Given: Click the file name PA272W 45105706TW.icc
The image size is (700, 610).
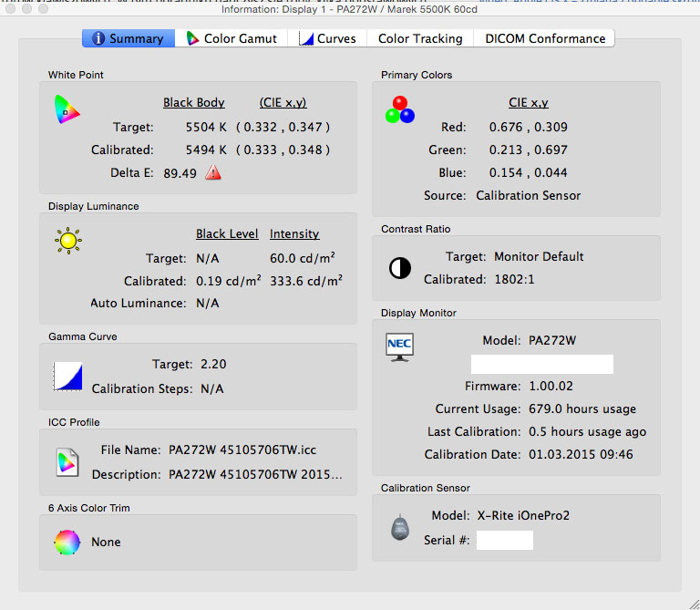Looking at the screenshot, I should (x=242, y=450).
